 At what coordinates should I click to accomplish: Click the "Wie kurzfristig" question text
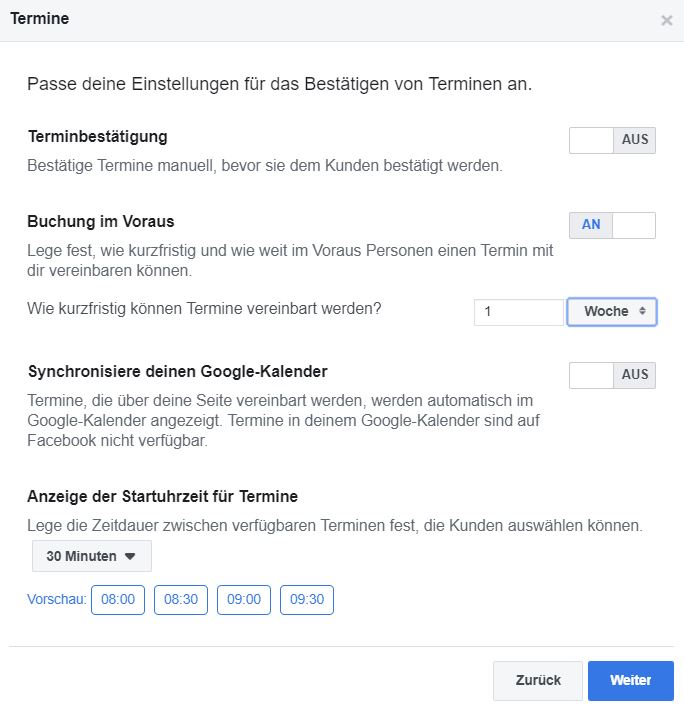point(204,309)
